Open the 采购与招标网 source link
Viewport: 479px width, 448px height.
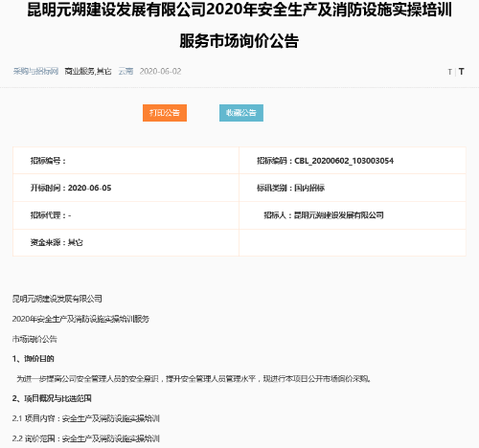(x=35, y=71)
